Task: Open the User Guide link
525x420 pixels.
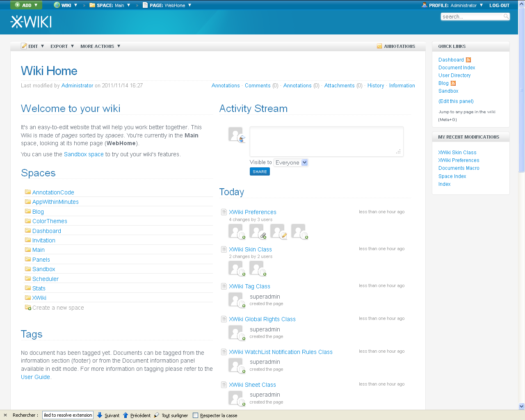Action: coord(35,377)
